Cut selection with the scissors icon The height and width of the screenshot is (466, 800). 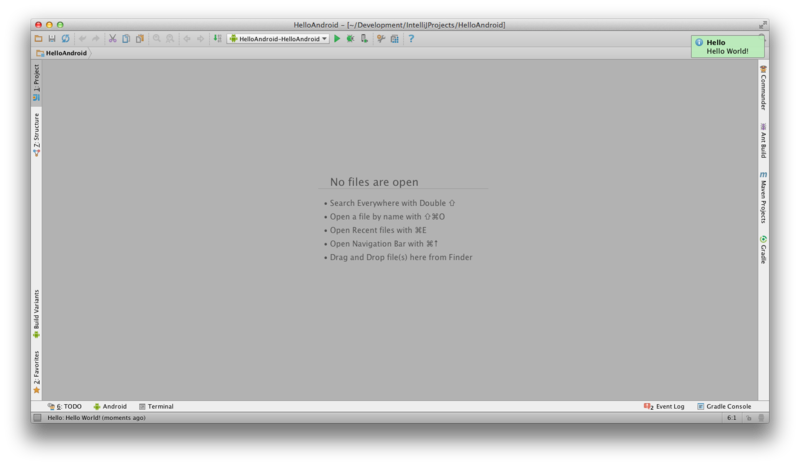(x=112, y=39)
